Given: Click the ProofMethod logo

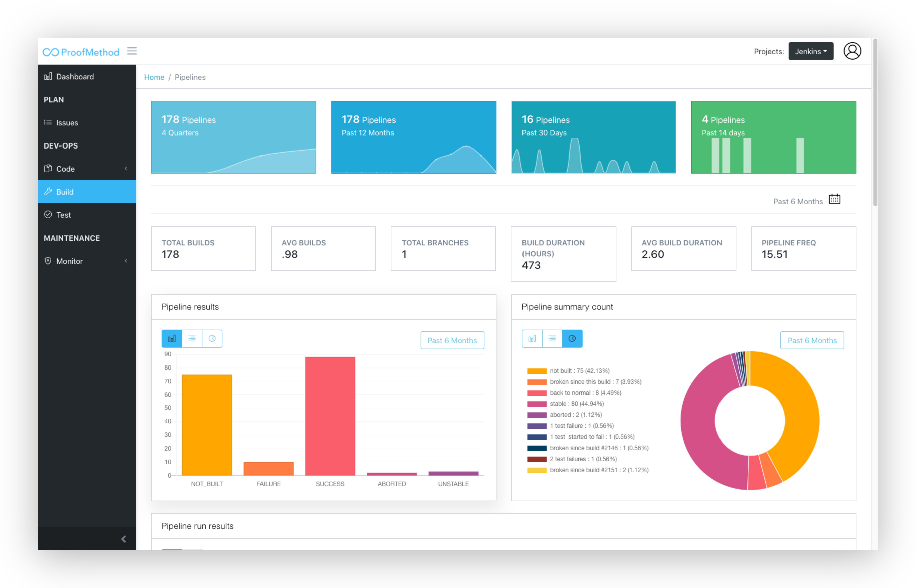Looking at the screenshot, I should 81,52.
